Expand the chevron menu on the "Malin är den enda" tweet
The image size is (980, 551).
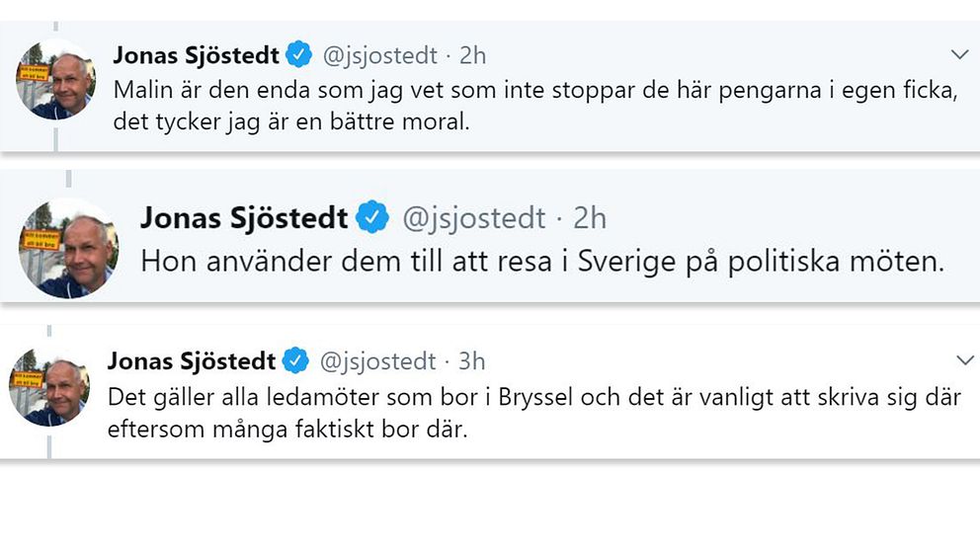point(958,54)
